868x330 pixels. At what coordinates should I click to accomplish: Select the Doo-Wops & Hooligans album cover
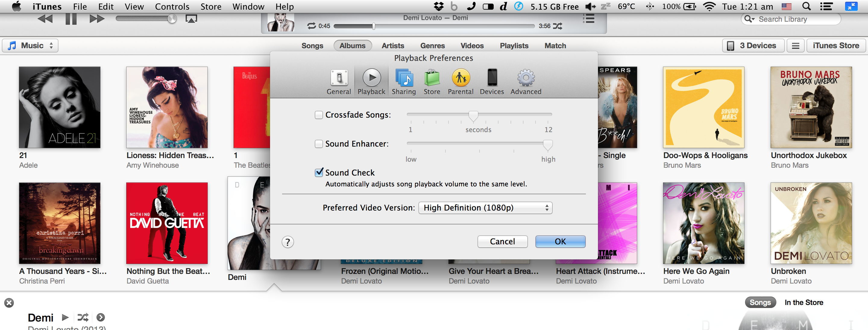coord(703,107)
